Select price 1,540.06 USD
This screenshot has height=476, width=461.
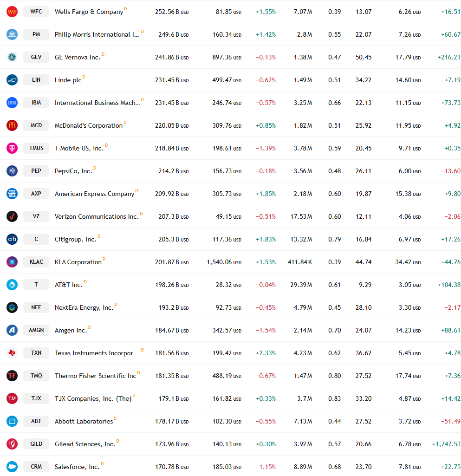tap(224, 262)
